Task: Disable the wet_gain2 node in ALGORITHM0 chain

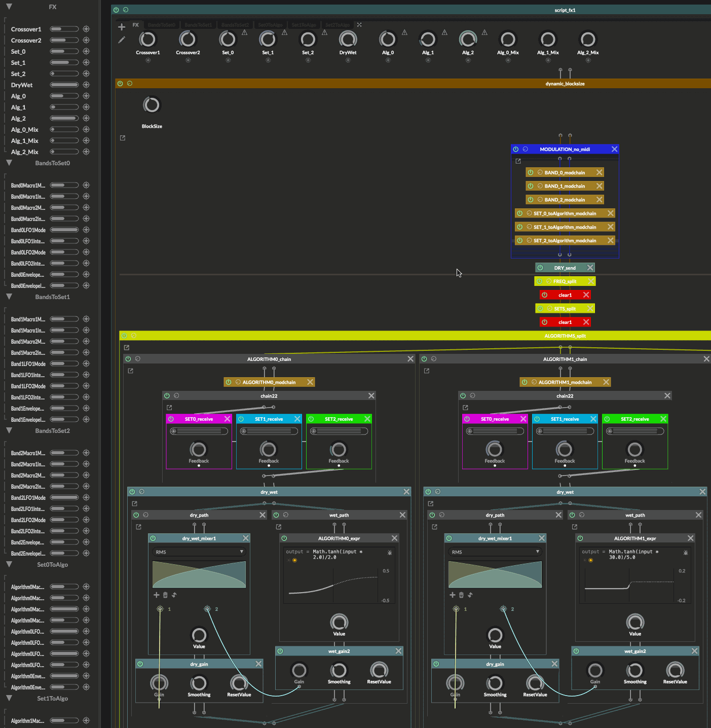Action: (x=280, y=651)
